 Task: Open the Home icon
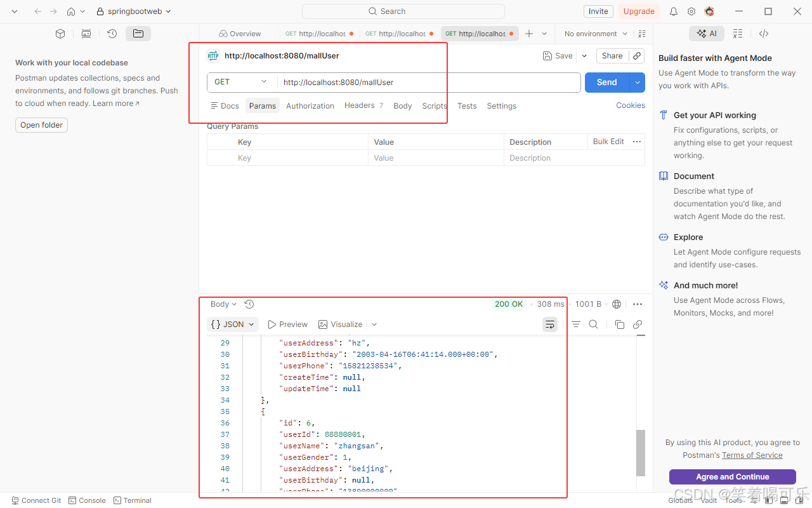(x=71, y=11)
